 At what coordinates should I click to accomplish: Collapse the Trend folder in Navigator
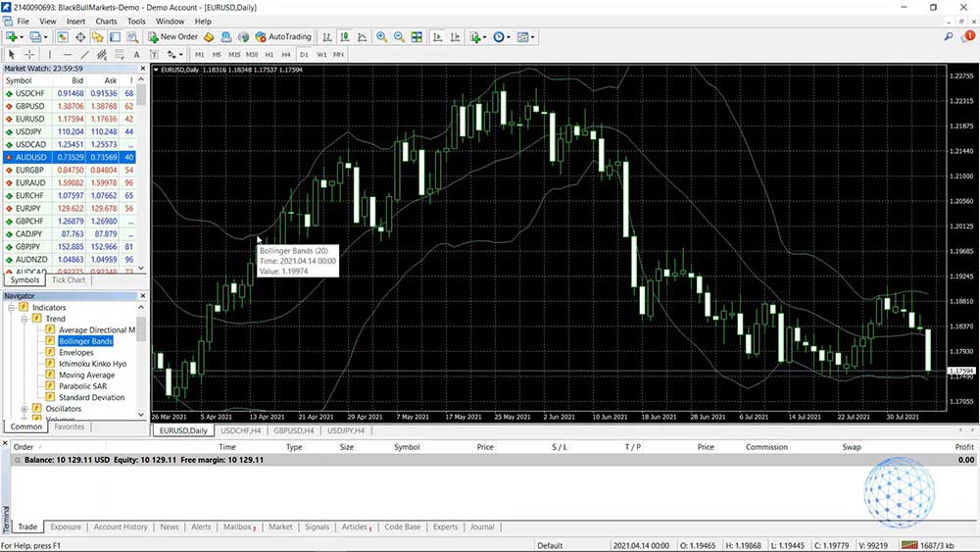click(x=24, y=319)
